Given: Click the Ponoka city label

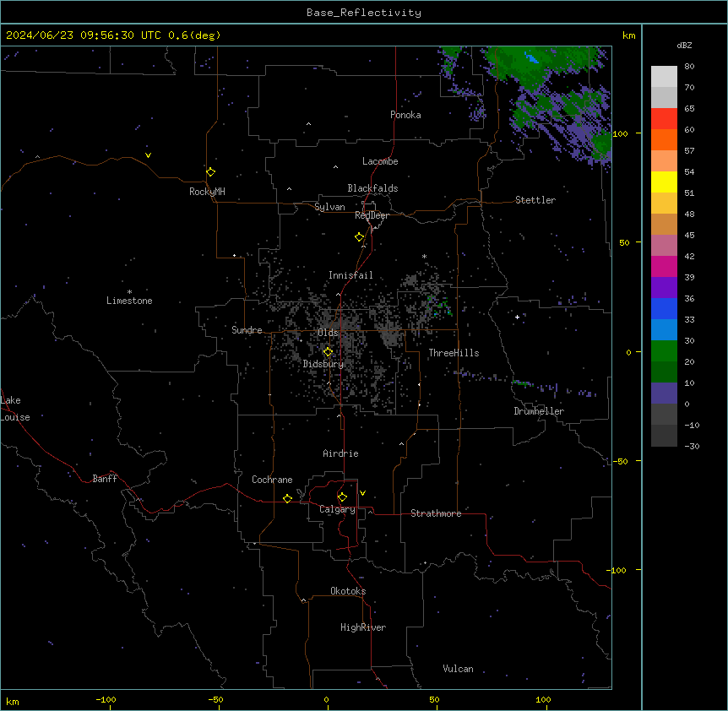Looking at the screenshot, I should [405, 115].
